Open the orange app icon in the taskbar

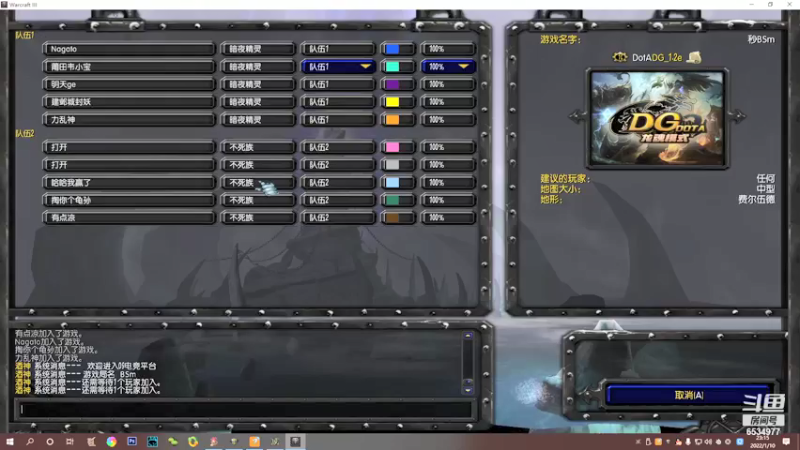tap(254, 441)
